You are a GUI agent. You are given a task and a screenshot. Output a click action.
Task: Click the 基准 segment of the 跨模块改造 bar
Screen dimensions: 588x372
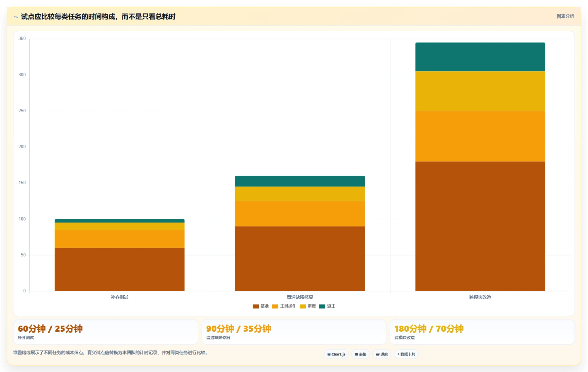coord(480,226)
